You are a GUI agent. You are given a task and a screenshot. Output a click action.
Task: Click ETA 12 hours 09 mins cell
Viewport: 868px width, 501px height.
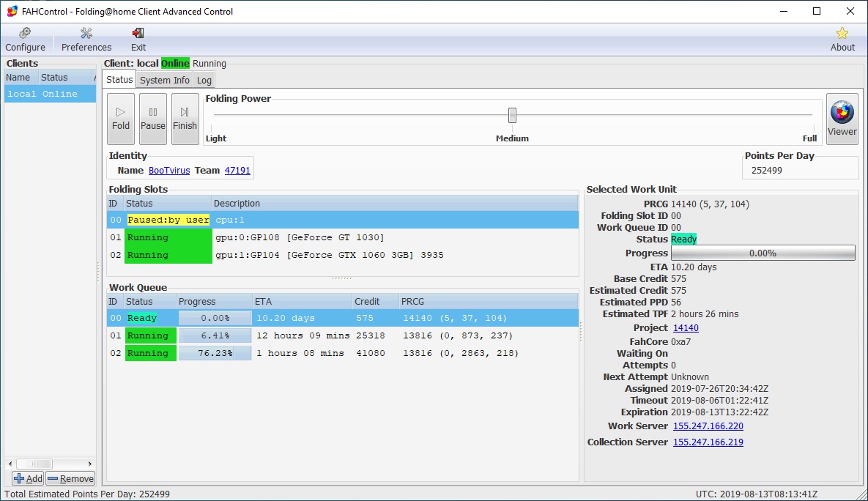click(303, 335)
